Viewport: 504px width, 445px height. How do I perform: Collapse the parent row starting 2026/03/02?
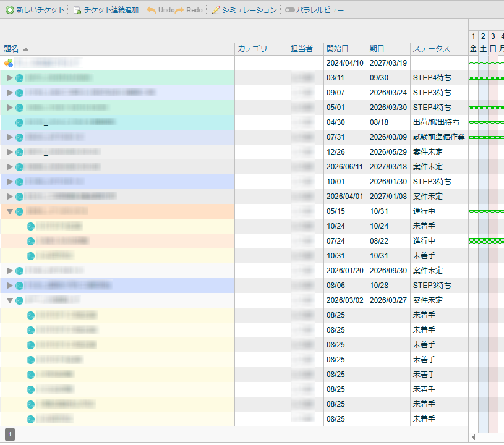(10, 300)
